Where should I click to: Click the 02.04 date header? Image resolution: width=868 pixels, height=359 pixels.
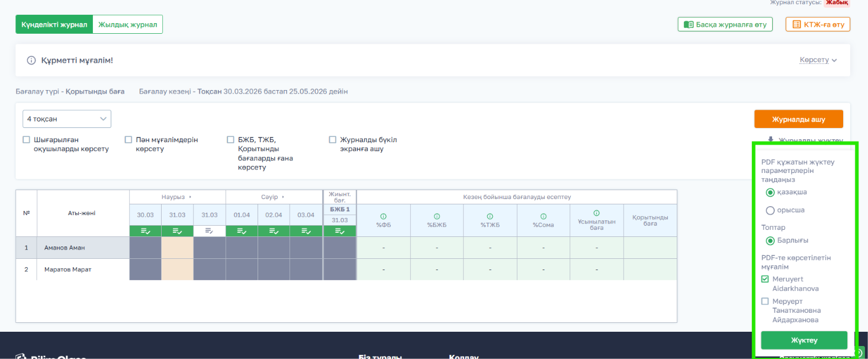274,215
